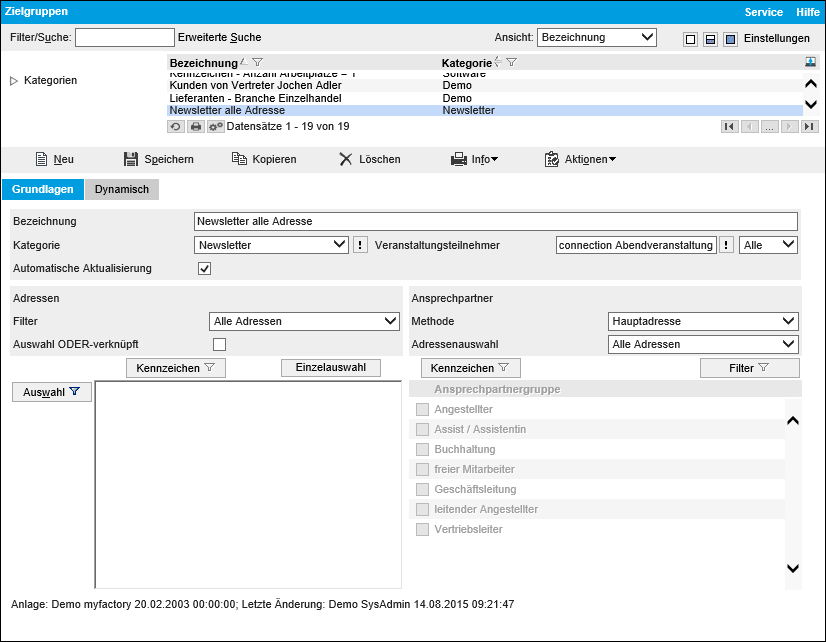Screen dimensions: 826x642
Task: Check the Vertriebsleiter checkbox
Action: pyautogui.click(x=422, y=530)
